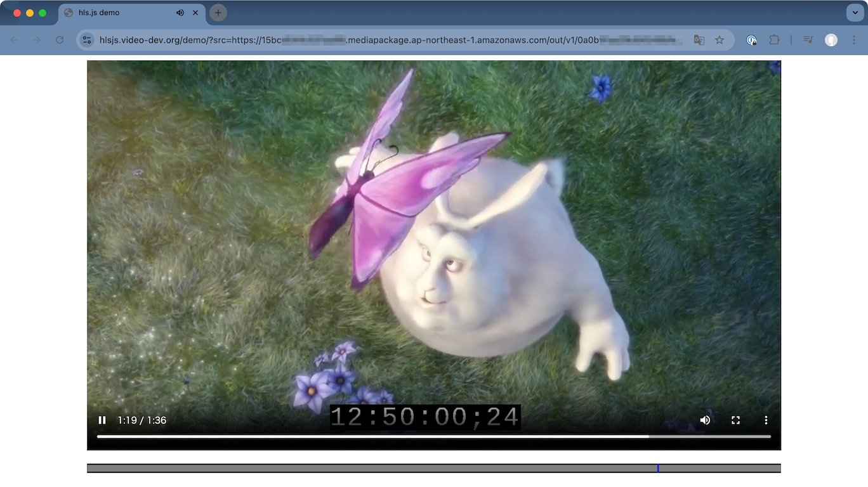This screenshot has width=868, height=487.
Task: Mute tab via tab audio icon
Action: click(180, 13)
